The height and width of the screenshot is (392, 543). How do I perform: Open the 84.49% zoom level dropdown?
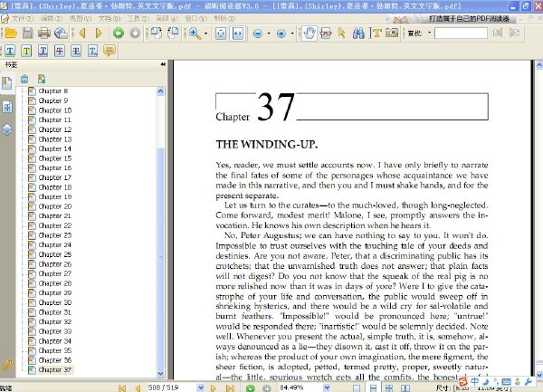pyautogui.click(x=326, y=387)
